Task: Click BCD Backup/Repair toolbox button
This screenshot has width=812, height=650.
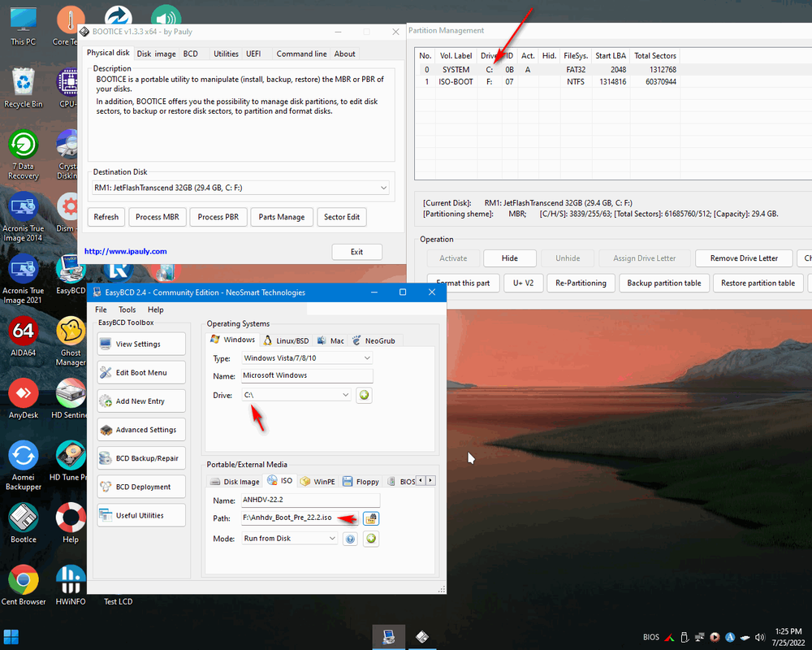Action: (141, 458)
